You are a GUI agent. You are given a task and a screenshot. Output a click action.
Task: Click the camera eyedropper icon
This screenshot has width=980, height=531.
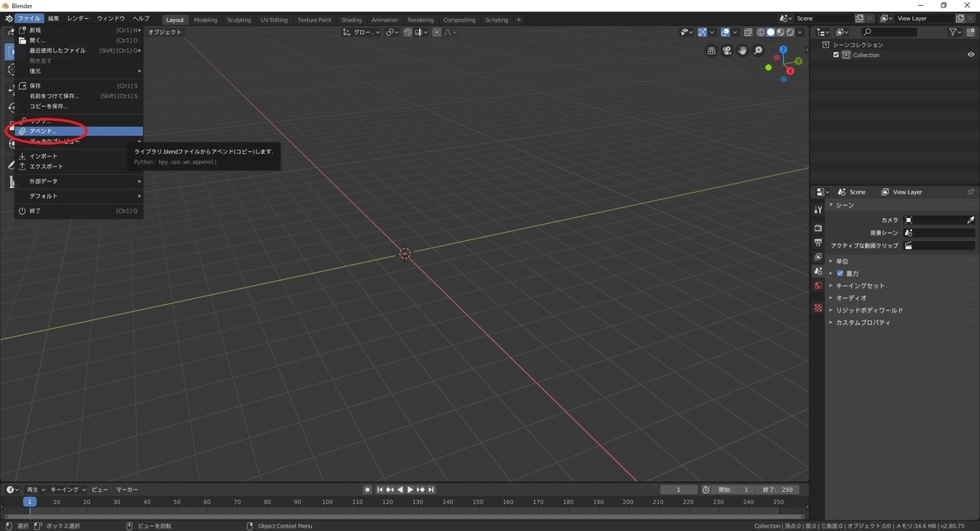click(971, 220)
